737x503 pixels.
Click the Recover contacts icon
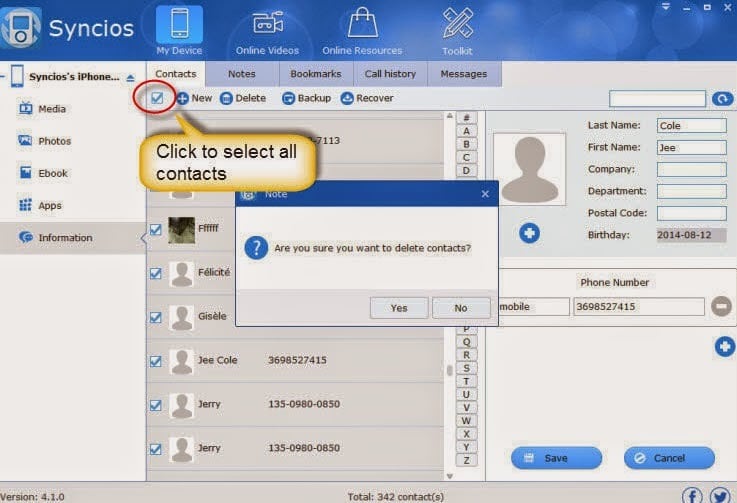tap(347, 98)
